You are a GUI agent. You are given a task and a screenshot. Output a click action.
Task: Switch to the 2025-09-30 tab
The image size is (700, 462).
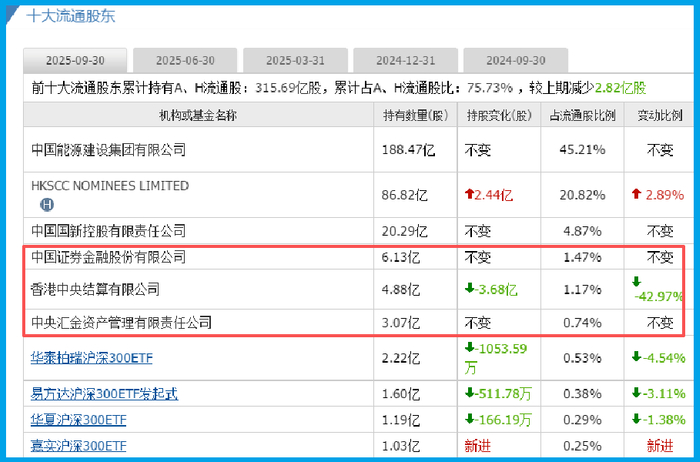pyautogui.click(x=75, y=61)
